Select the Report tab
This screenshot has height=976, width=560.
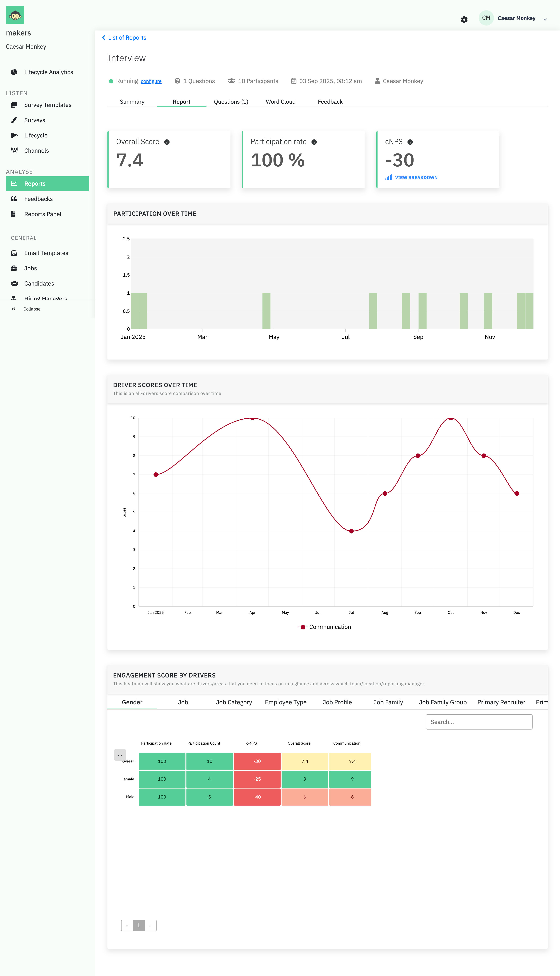point(182,102)
